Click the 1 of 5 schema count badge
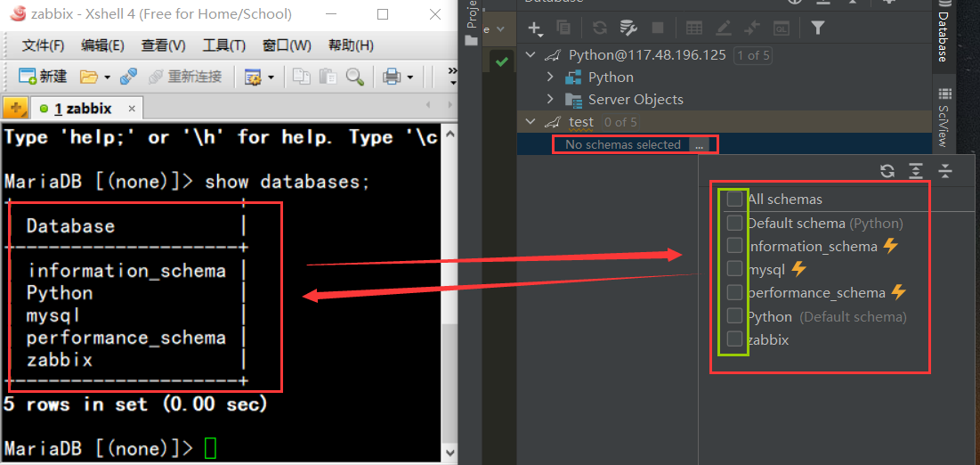Screen dimensions: 980x465 click(x=752, y=55)
